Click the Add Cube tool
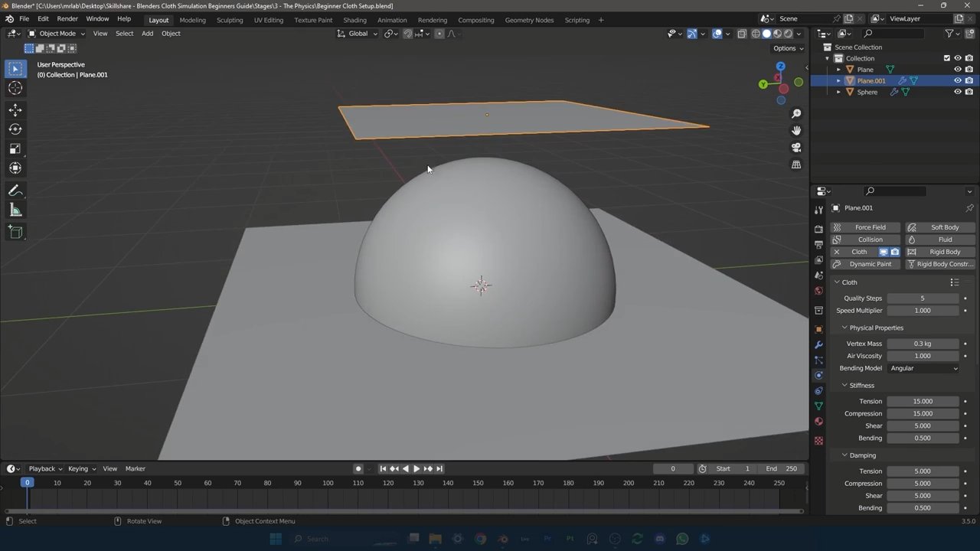Viewport: 980px width, 551px height. click(15, 232)
